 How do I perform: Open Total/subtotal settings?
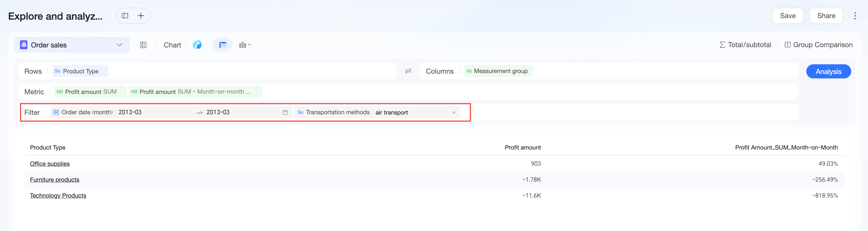(x=745, y=45)
